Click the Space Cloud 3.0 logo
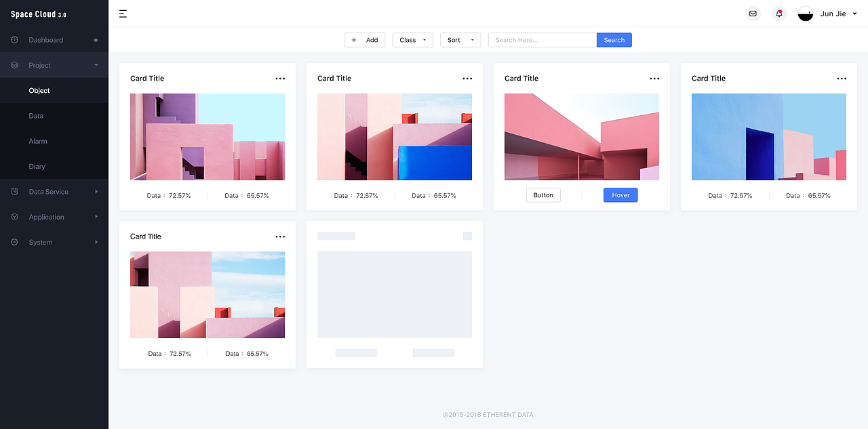 coord(39,14)
